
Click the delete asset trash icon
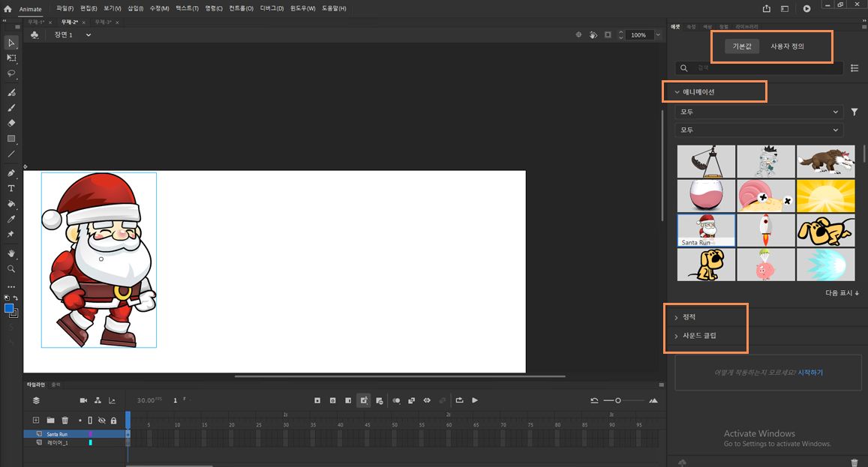pyautogui.click(x=854, y=463)
